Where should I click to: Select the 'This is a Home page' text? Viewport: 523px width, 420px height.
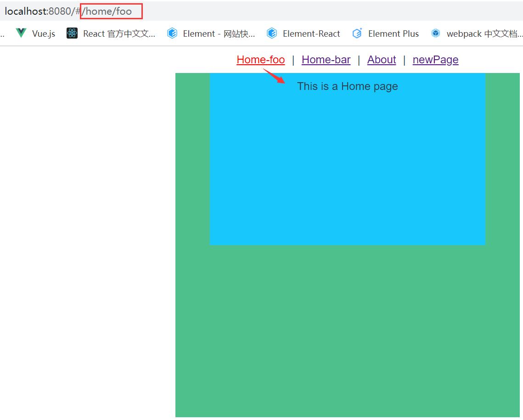point(347,86)
